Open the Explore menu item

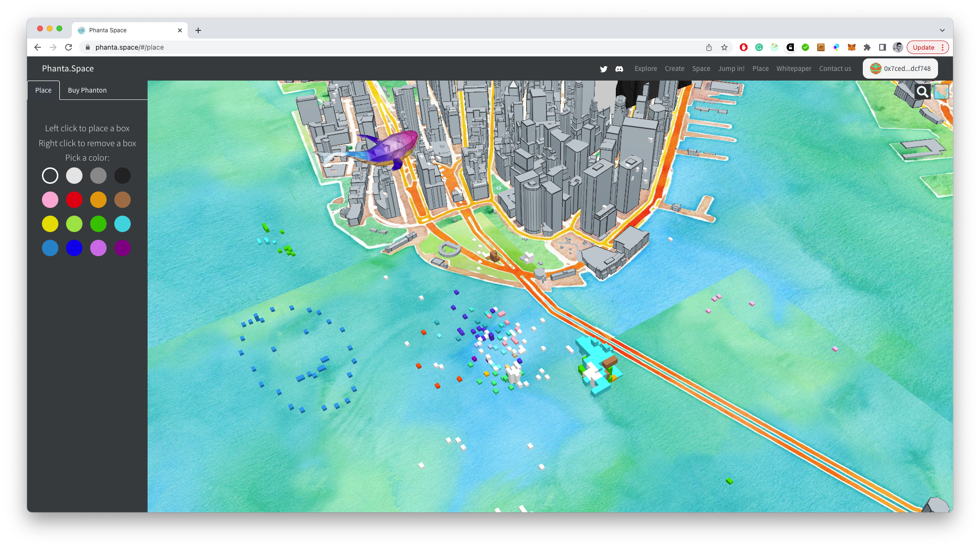(x=646, y=68)
